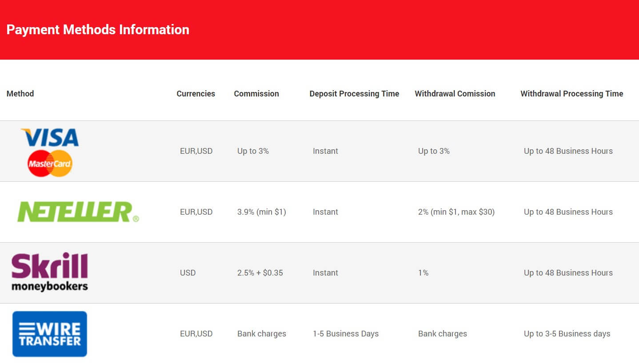
Task: Open the Skrill moneybookers logo
Action: 50,272
